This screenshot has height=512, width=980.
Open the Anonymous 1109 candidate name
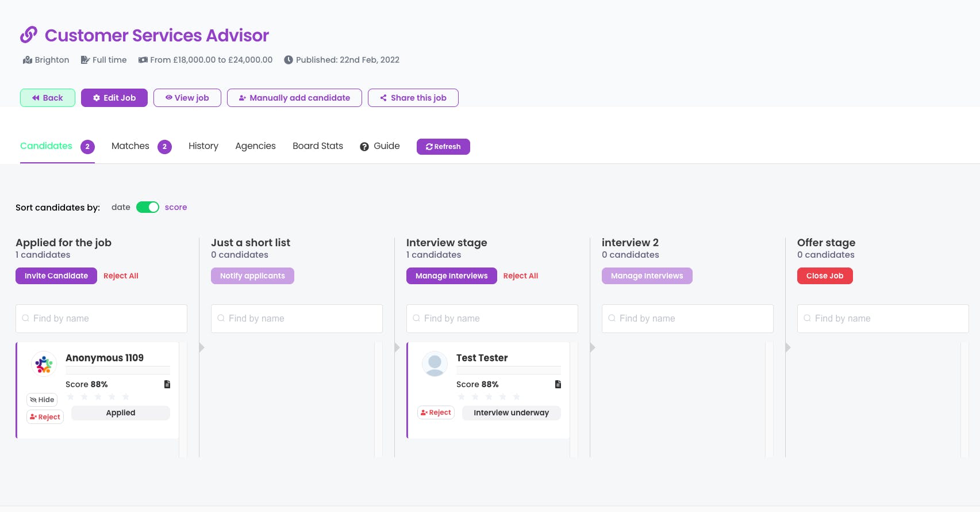coord(105,358)
